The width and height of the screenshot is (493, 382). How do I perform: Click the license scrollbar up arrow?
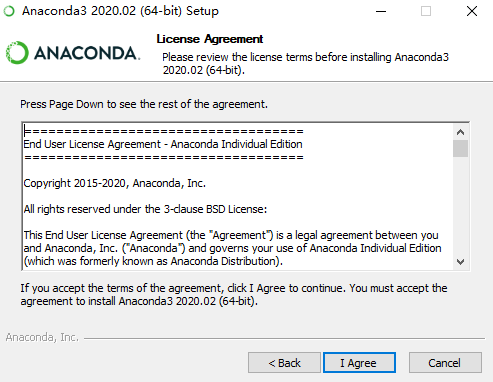461,132
